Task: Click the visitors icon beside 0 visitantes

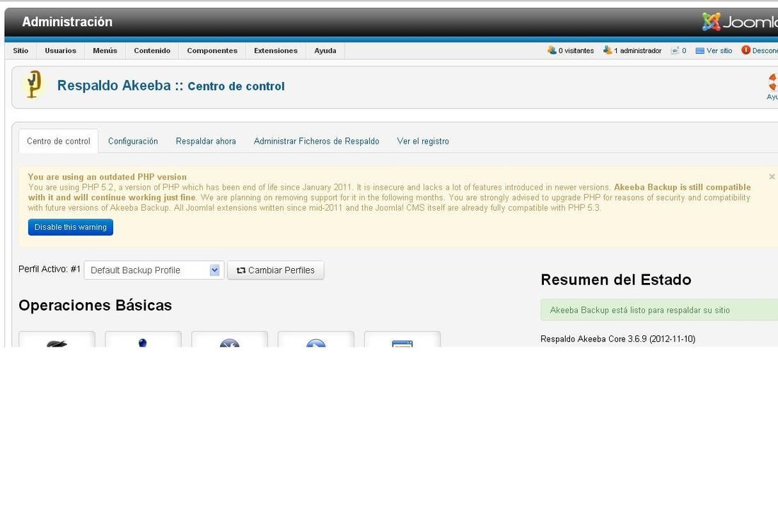Action: tap(552, 50)
